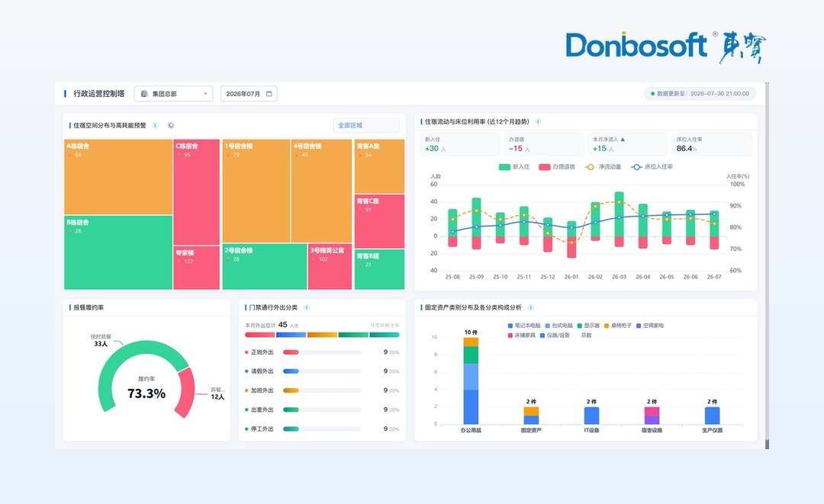Click the 出差外出 row label
Image resolution: width=824 pixels, height=504 pixels.
coord(262,409)
